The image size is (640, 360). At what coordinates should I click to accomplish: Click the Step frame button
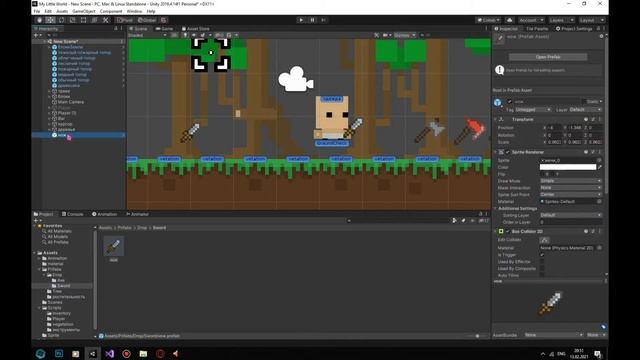pos(323,20)
